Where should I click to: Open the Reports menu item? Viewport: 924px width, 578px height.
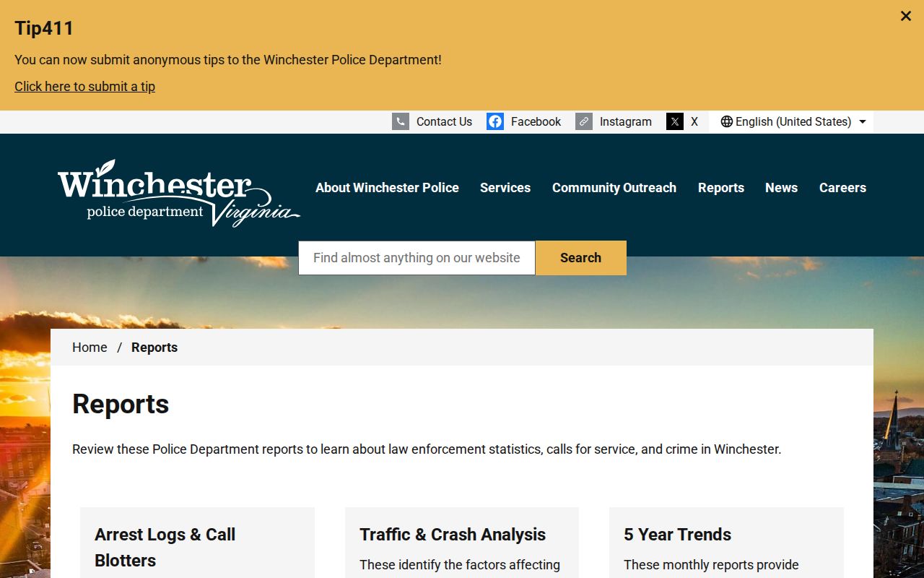click(x=721, y=188)
